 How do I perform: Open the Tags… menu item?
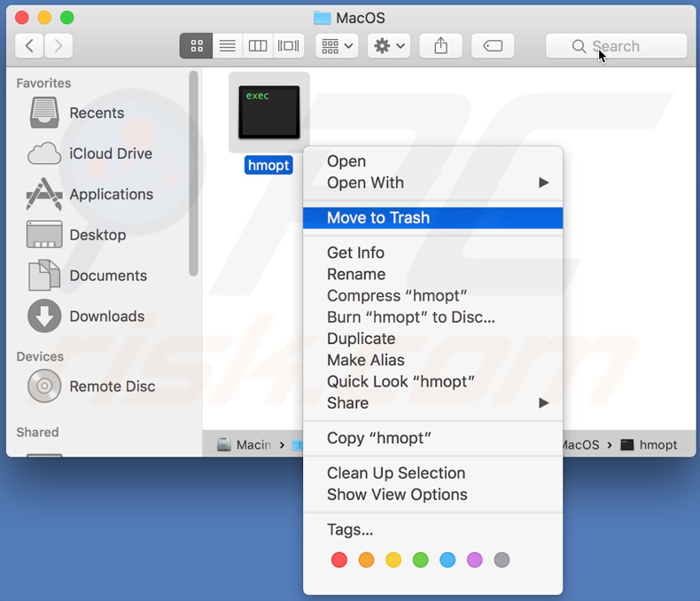click(432, 529)
